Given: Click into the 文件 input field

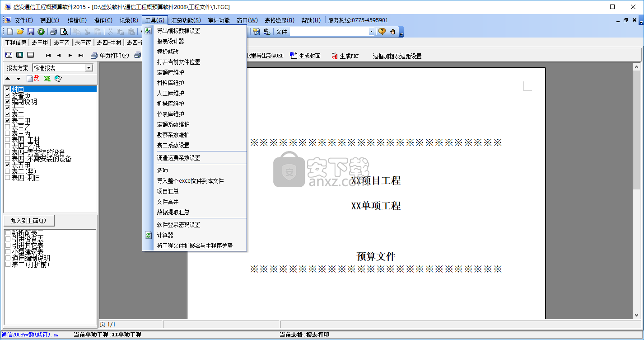Looking at the screenshot, I should tap(329, 32).
